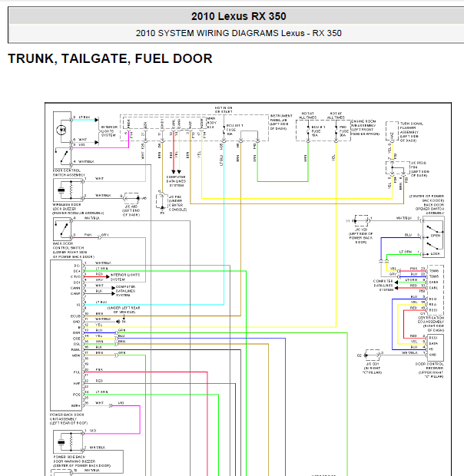The height and width of the screenshot is (476, 464).
Task: Click the 'CANP' terminal label on power back door unit
Action: [75, 293]
